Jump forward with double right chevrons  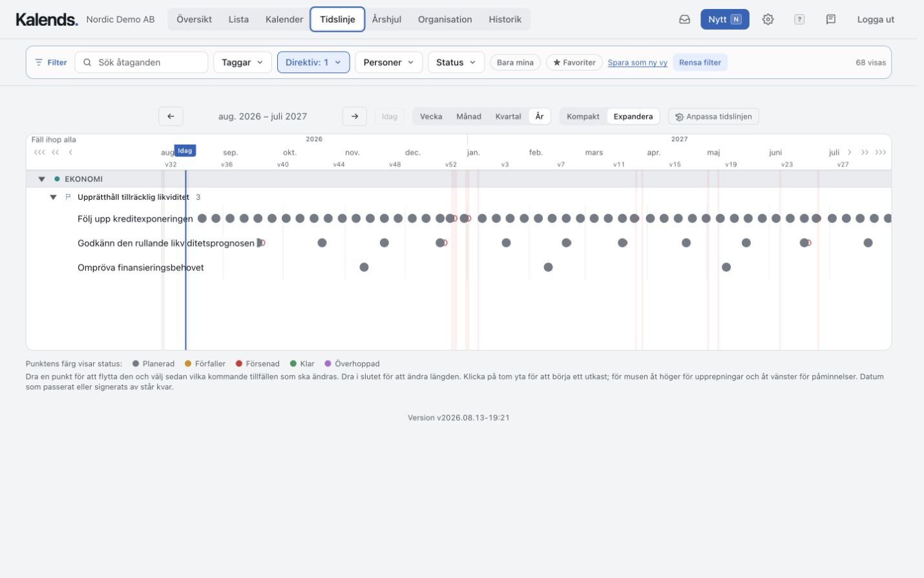tap(865, 153)
